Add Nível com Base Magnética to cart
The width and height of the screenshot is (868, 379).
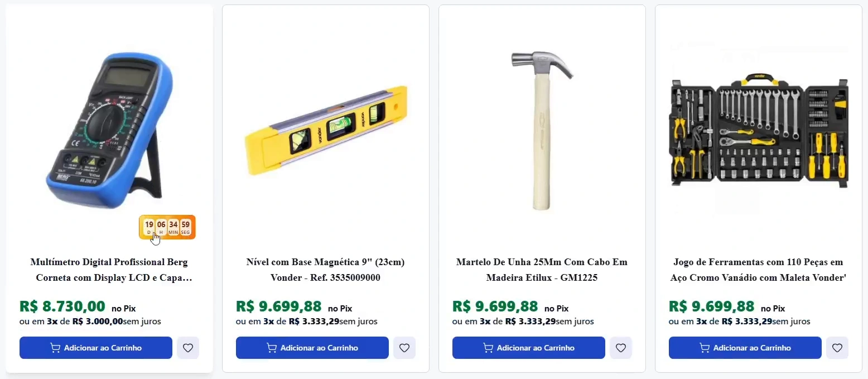point(312,348)
